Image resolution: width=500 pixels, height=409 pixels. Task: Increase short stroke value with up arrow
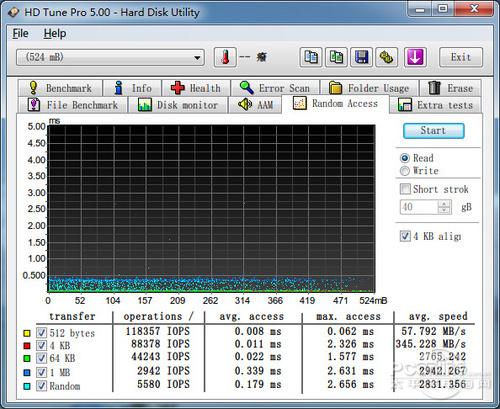[x=444, y=204]
